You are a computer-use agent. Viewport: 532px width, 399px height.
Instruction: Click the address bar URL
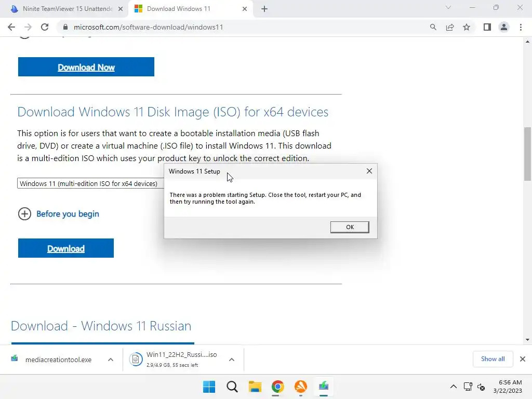click(148, 27)
